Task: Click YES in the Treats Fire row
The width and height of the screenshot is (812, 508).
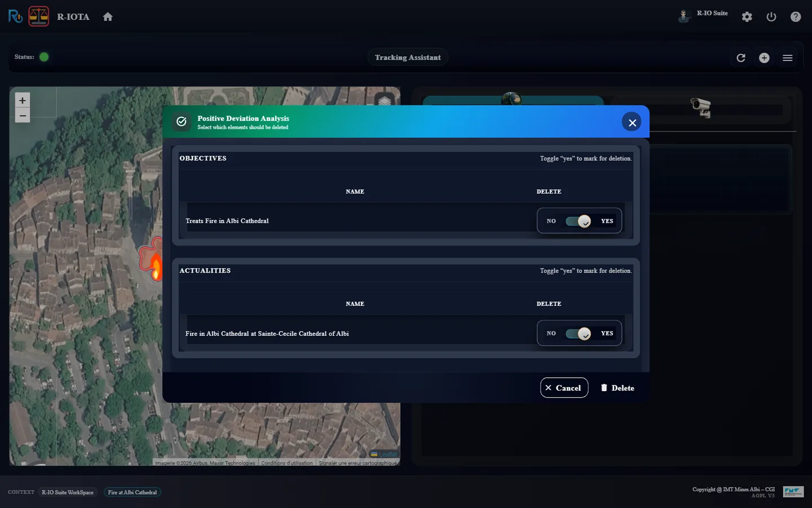Action: click(607, 221)
